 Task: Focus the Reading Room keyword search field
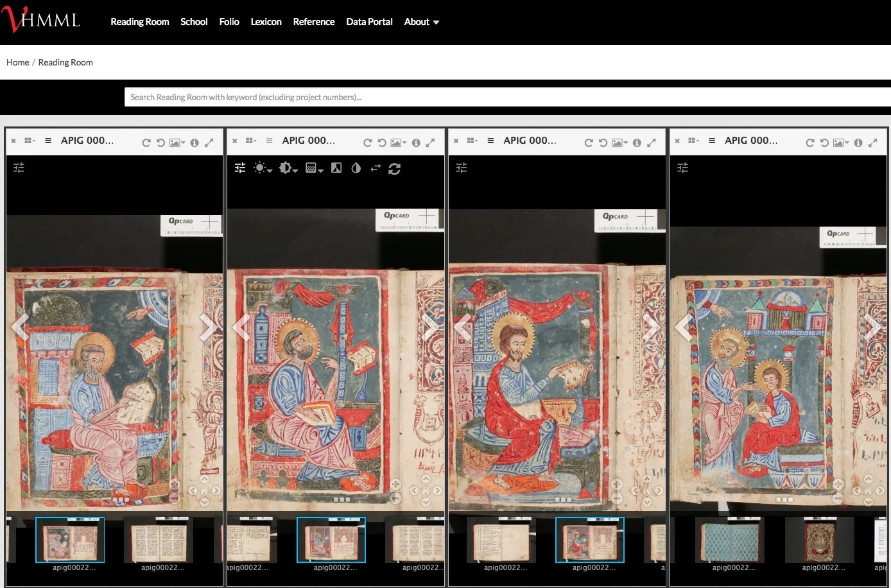pos(507,97)
